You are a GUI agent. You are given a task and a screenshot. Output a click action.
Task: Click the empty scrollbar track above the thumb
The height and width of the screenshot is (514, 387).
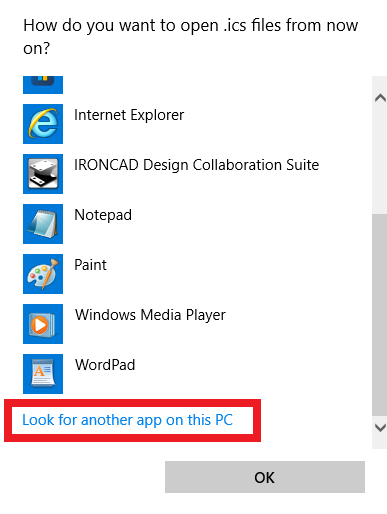click(x=379, y=160)
